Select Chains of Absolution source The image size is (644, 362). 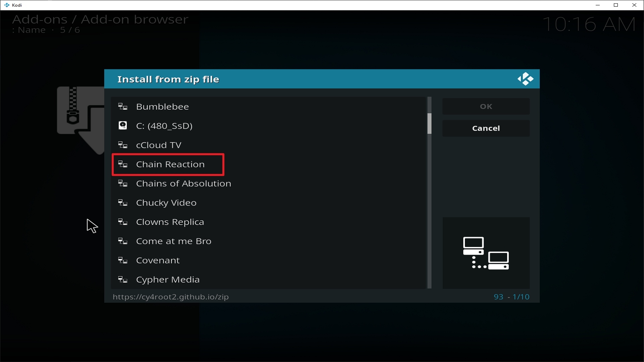coord(269,183)
